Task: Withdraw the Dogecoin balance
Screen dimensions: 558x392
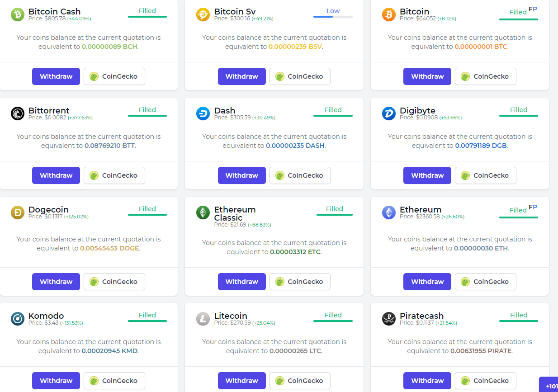Action: [x=56, y=282]
